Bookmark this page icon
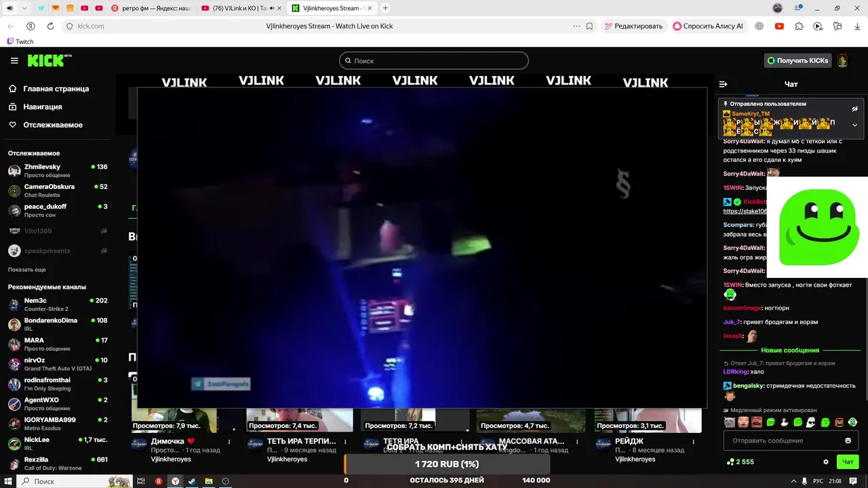Image resolution: width=868 pixels, height=488 pixels. coord(589,26)
